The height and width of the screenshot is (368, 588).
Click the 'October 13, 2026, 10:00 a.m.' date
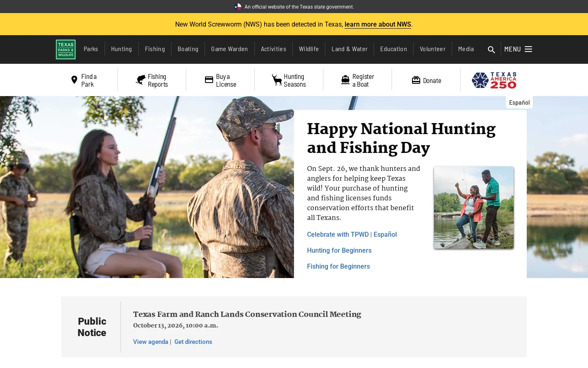[176, 326]
